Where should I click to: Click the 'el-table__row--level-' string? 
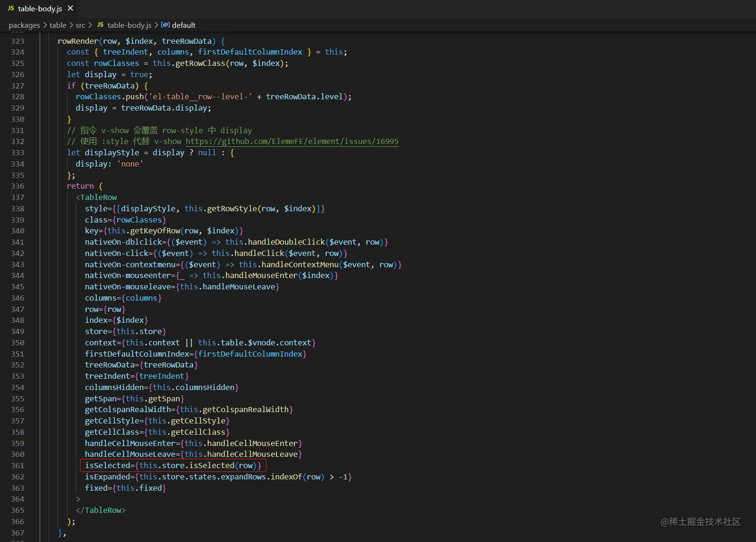(x=200, y=97)
